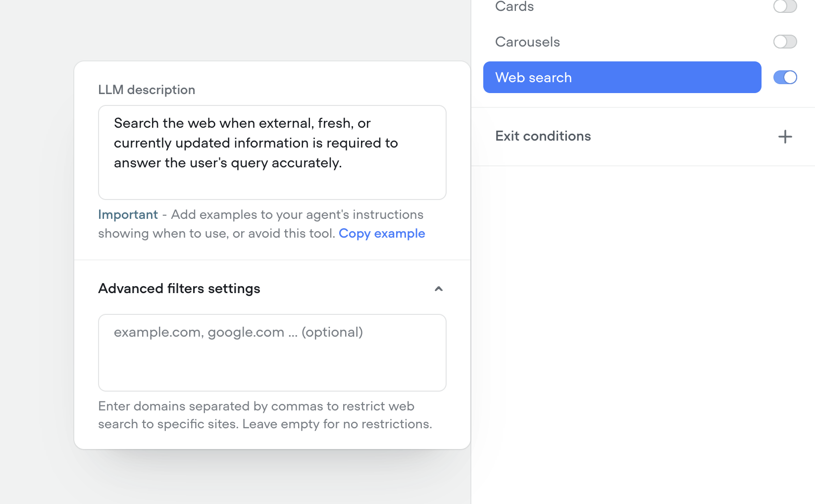Click the domain example placeholder text
Viewport: 815px width, 504px height.
click(238, 332)
